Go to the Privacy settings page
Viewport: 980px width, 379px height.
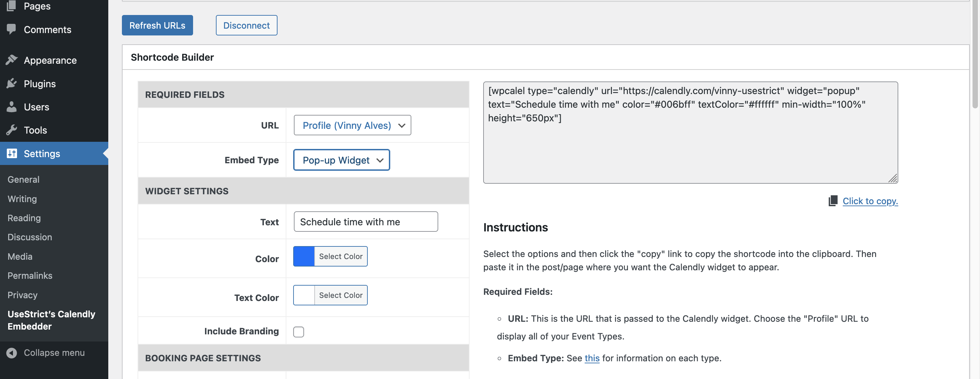(x=22, y=294)
